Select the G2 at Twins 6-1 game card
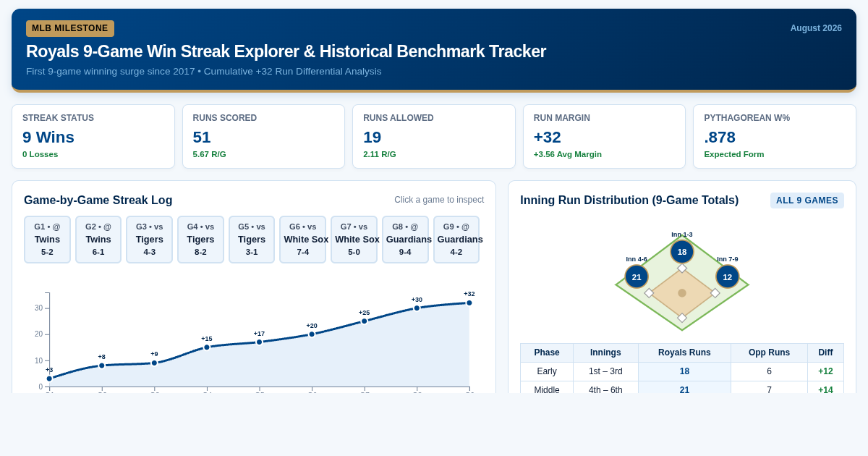 [x=98, y=240]
